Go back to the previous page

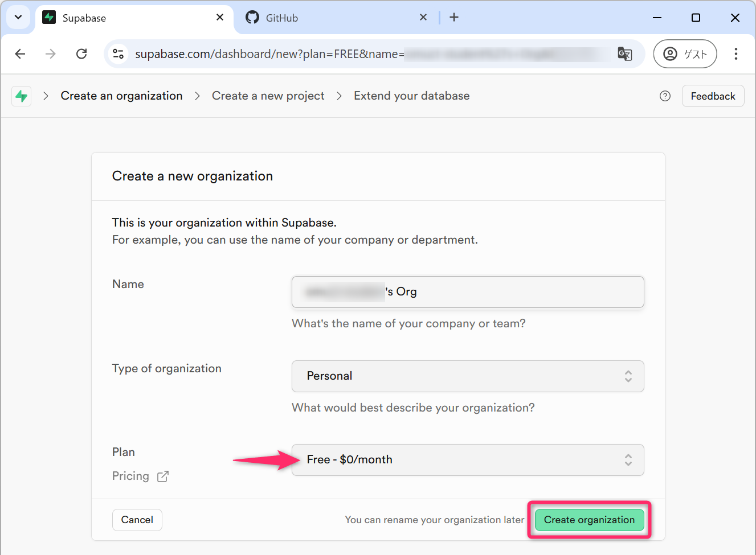click(21, 54)
